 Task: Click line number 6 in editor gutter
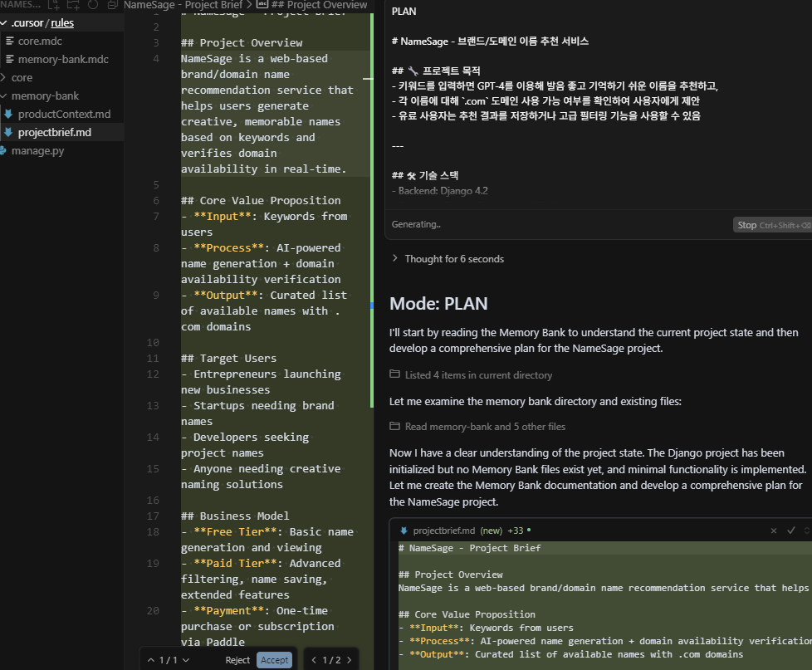coord(156,200)
